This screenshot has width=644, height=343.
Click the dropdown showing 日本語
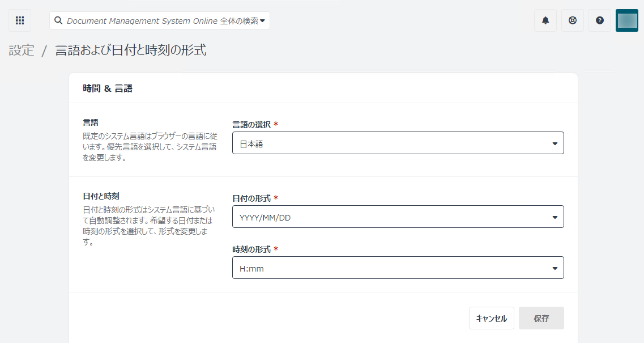pos(396,143)
